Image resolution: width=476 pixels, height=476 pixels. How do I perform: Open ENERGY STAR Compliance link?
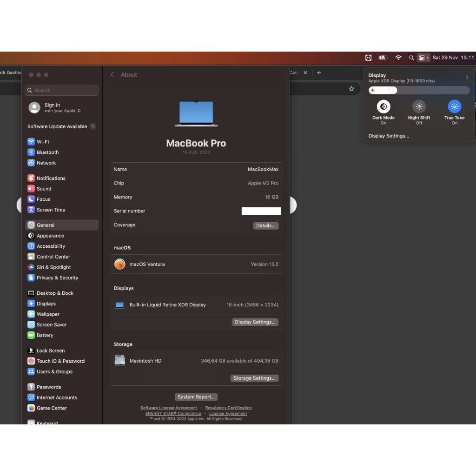tap(173, 413)
